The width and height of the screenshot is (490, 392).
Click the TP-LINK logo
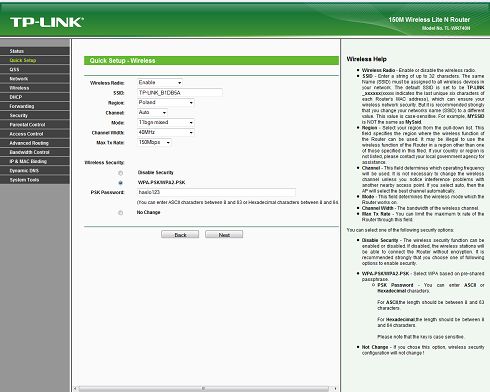click(47, 22)
